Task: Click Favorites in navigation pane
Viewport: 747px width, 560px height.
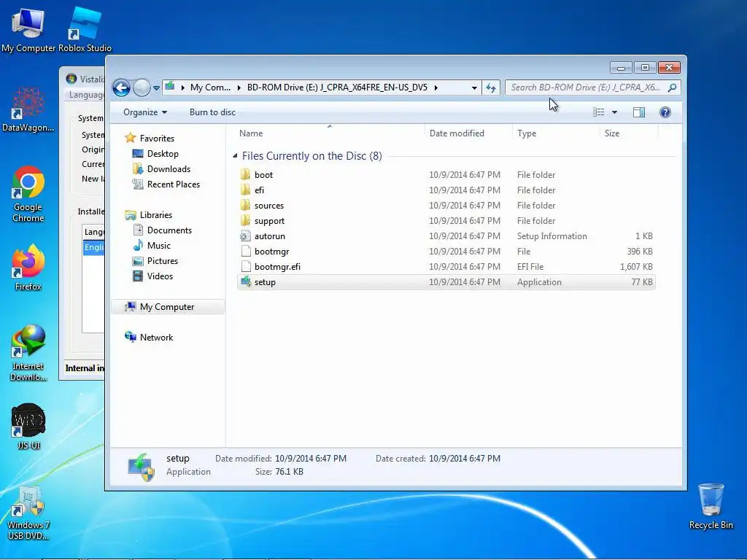Action: click(157, 139)
